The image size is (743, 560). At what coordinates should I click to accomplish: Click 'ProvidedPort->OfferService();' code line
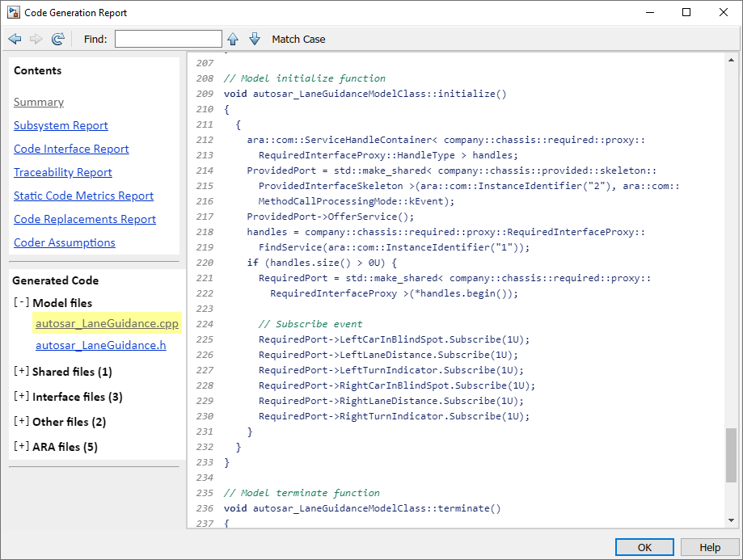331,217
